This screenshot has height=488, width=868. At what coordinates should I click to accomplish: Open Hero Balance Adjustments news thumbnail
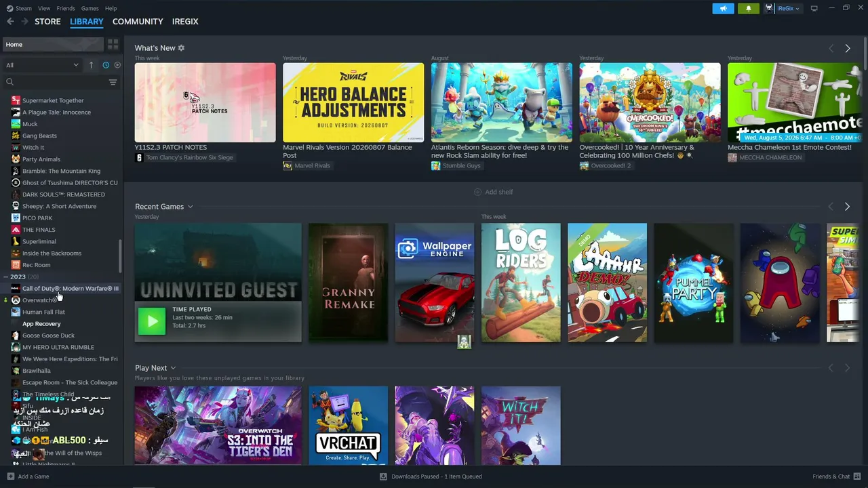coord(353,102)
